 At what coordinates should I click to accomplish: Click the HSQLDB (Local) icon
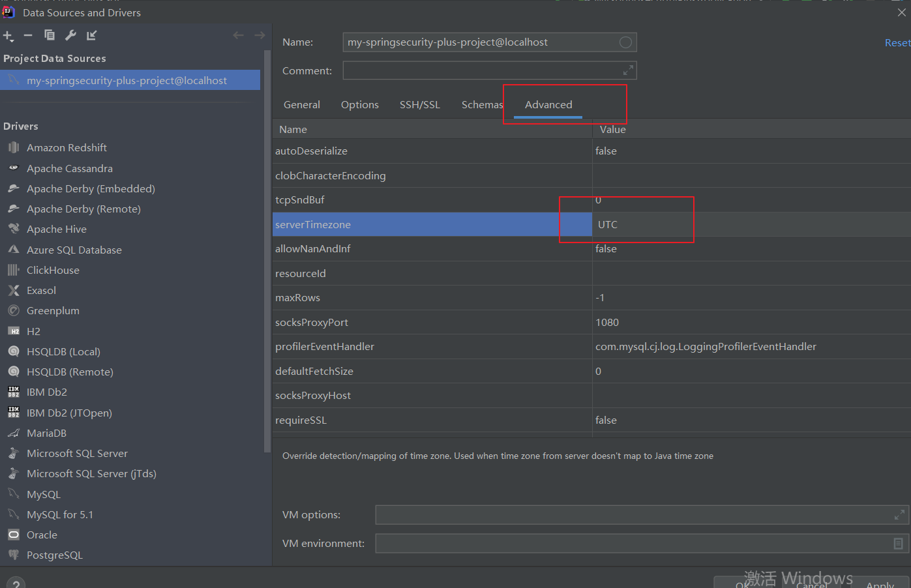click(14, 351)
